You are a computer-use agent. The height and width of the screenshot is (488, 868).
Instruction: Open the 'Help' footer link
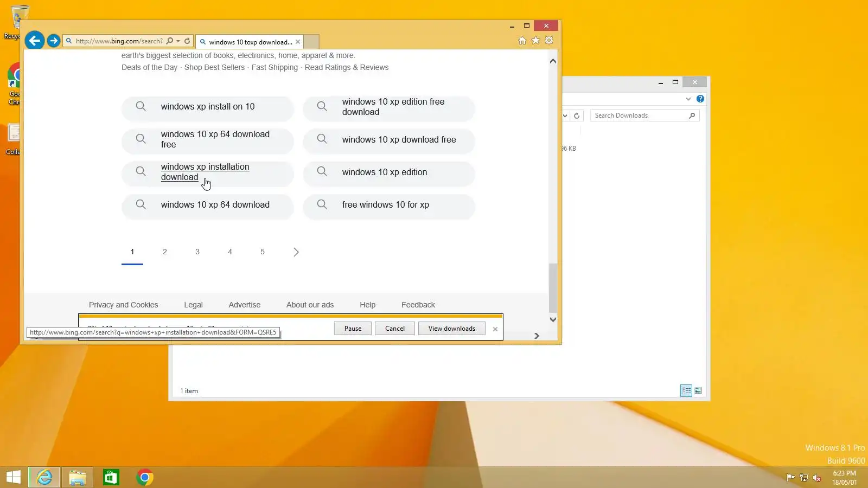[x=367, y=305]
